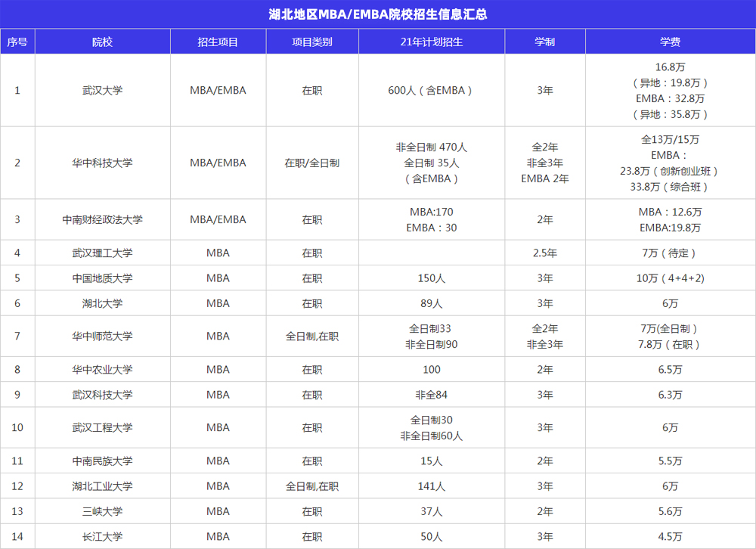Screen dimensions: 756x549
Task: Select the 7万（待定）tuition cell
Action: coord(670,253)
